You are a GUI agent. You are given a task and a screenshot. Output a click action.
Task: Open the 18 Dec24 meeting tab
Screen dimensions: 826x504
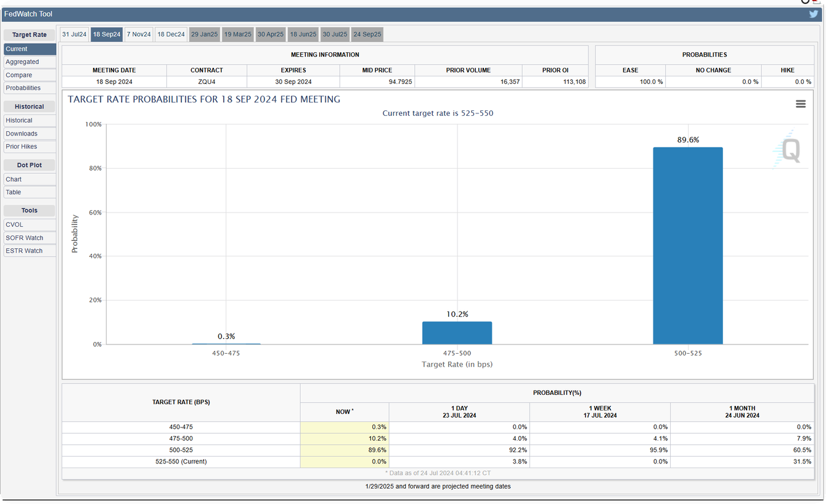coord(171,35)
